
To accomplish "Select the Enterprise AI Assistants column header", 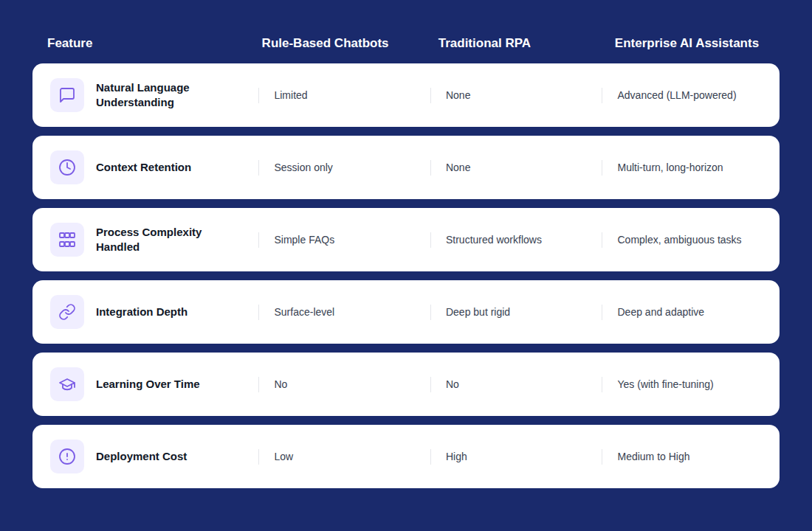I will click(x=687, y=43).
